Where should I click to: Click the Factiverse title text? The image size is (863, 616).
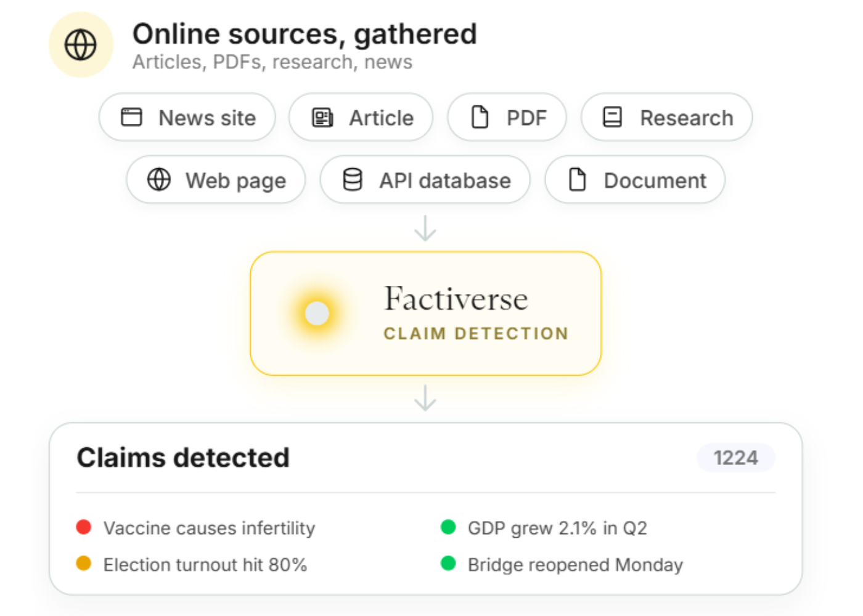pyautogui.click(x=456, y=299)
